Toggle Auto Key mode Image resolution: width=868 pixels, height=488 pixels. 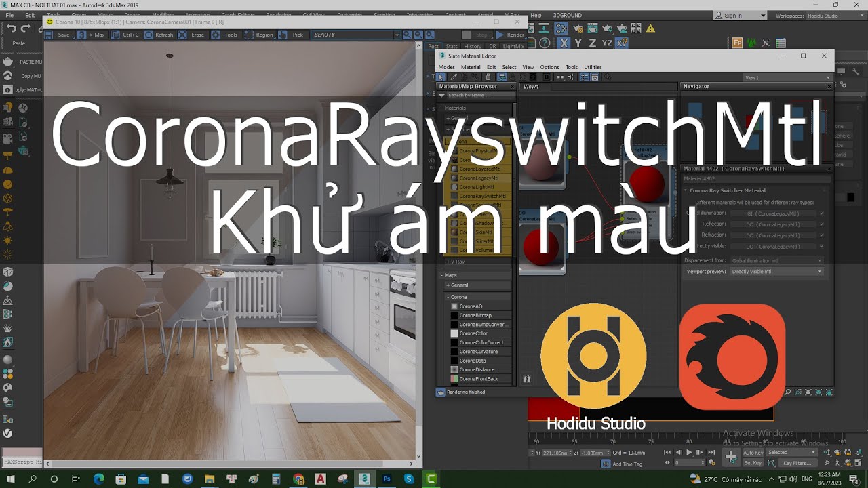pos(753,452)
